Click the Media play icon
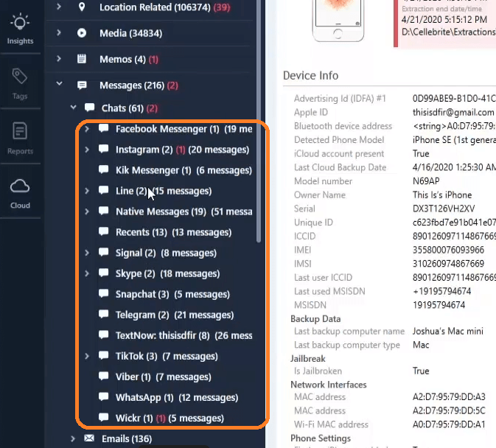496x448 pixels. pos(82,33)
